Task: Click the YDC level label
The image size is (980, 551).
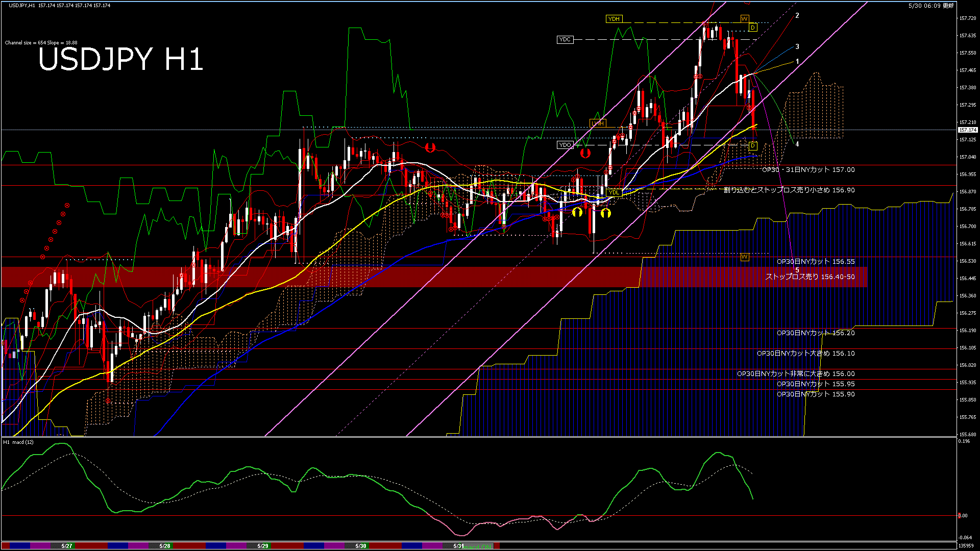Action: 565,39
